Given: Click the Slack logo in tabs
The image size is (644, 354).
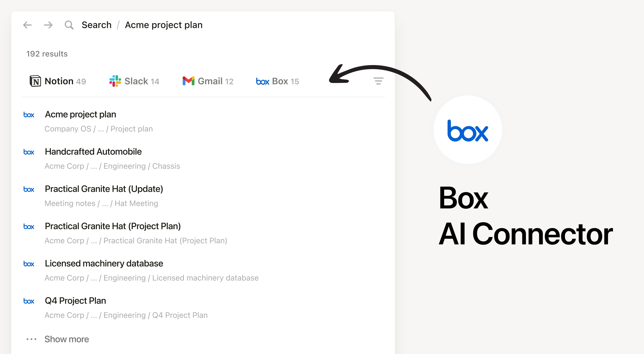Looking at the screenshot, I should [x=115, y=81].
